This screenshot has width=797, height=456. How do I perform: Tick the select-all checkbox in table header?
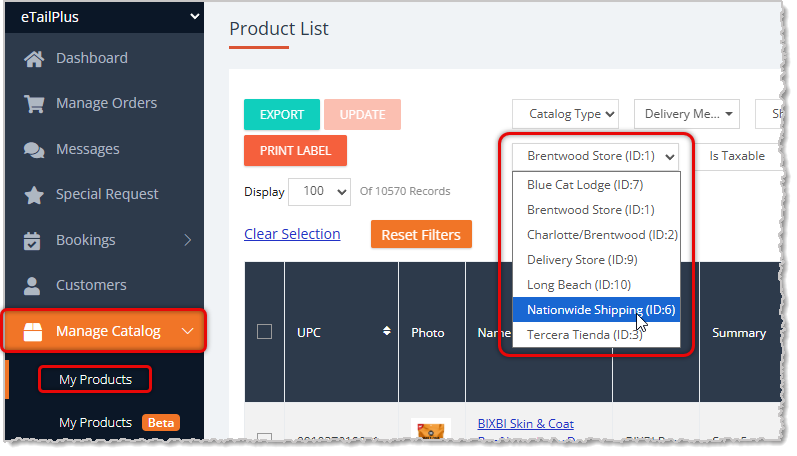[x=264, y=331]
